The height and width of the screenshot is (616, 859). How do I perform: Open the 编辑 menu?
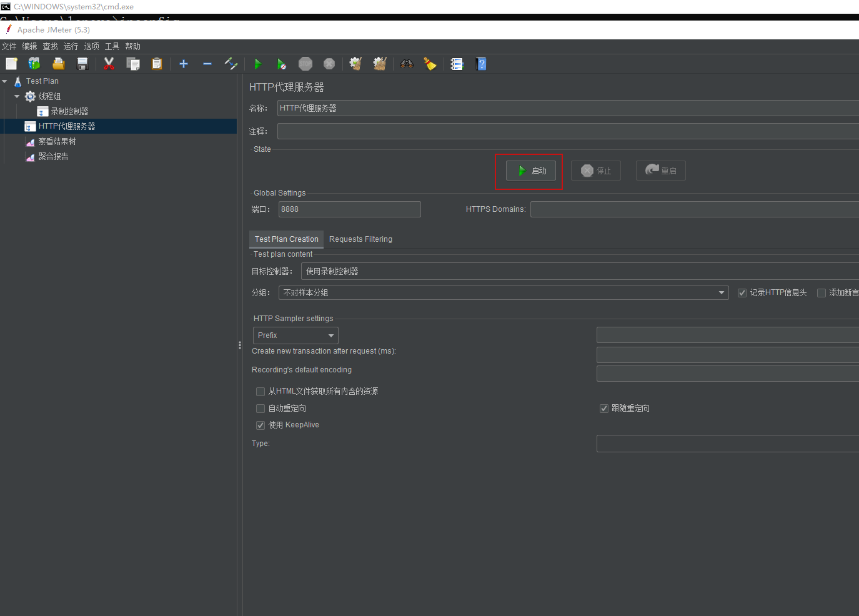tap(30, 46)
